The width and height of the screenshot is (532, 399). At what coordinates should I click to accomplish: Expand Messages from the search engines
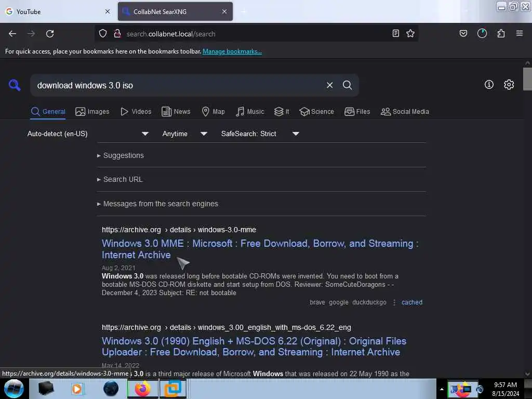point(157,204)
